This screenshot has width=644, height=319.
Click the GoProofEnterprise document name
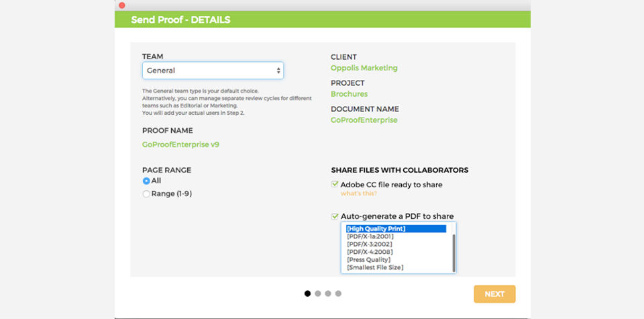pos(364,120)
